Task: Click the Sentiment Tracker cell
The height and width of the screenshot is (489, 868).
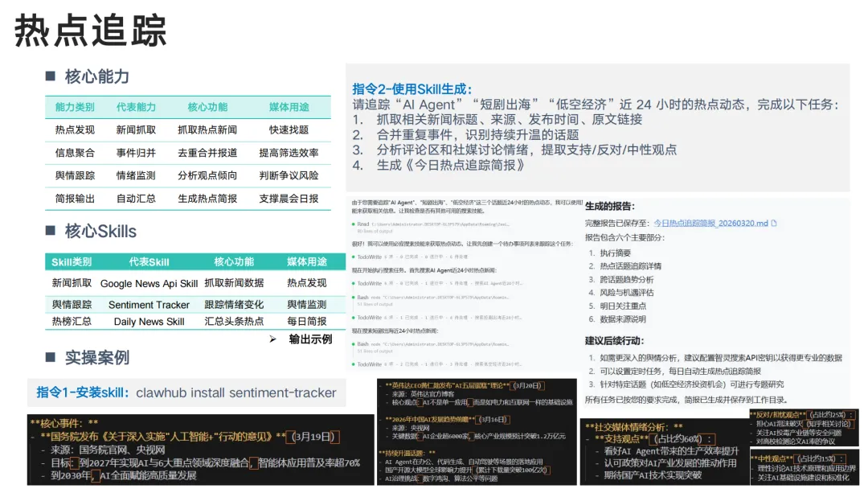Action: pyautogui.click(x=149, y=305)
